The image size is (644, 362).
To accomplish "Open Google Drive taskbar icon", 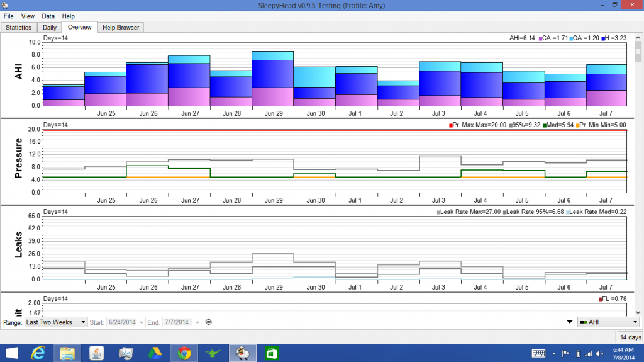I will 155,353.
